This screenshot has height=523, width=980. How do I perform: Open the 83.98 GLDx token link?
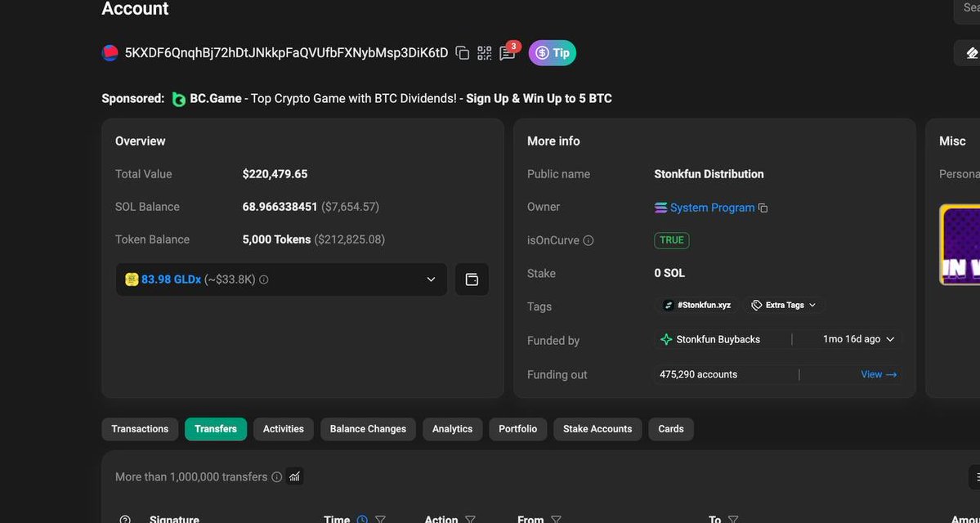point(172,279)
